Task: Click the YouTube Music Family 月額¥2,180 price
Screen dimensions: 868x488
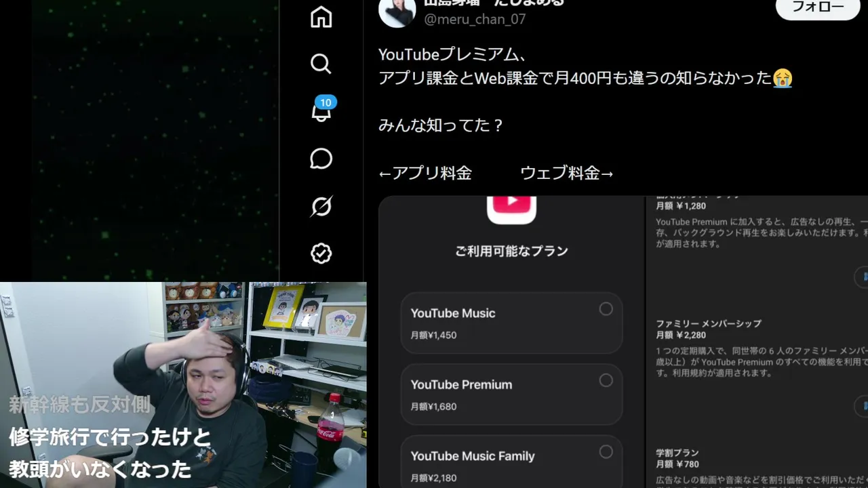Action: [x=433, y=478]
